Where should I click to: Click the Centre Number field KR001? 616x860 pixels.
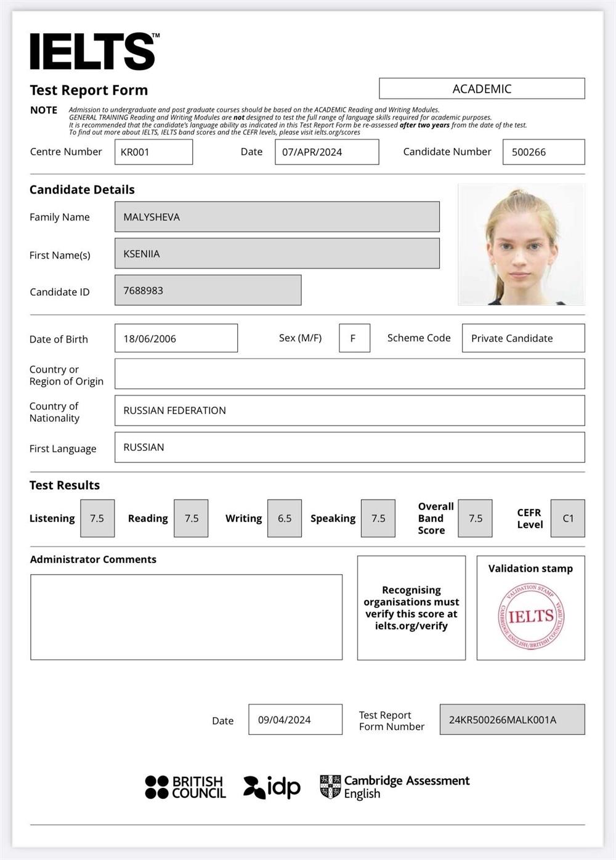(153, 152)
